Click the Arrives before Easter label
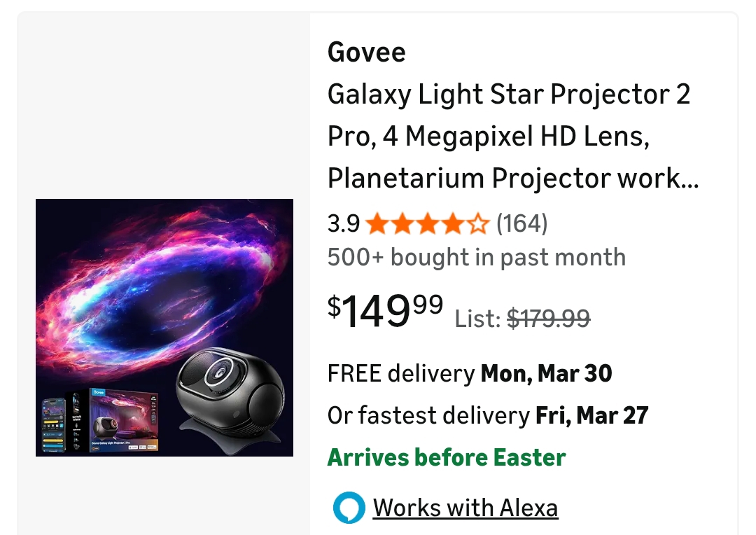This screenshot has height=535, width=756. (x=446, y=457)
